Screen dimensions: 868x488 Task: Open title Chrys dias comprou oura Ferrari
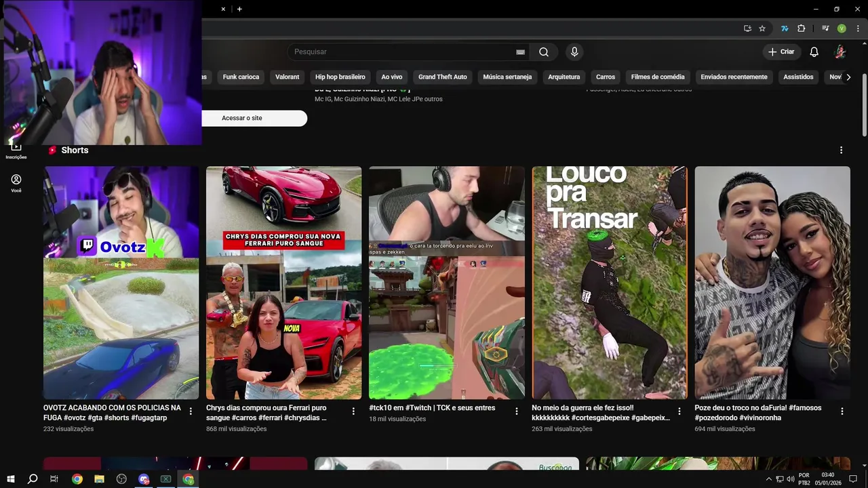point(267,413)
